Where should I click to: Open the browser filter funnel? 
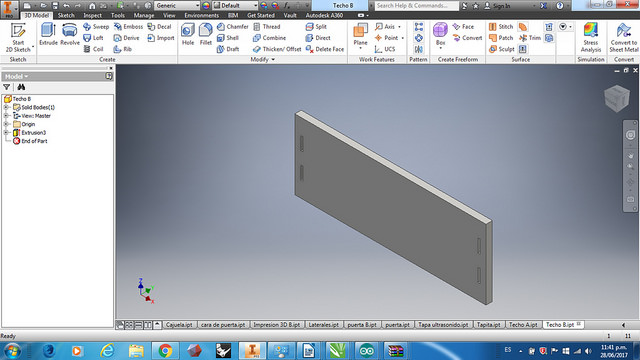coord(7,87)
